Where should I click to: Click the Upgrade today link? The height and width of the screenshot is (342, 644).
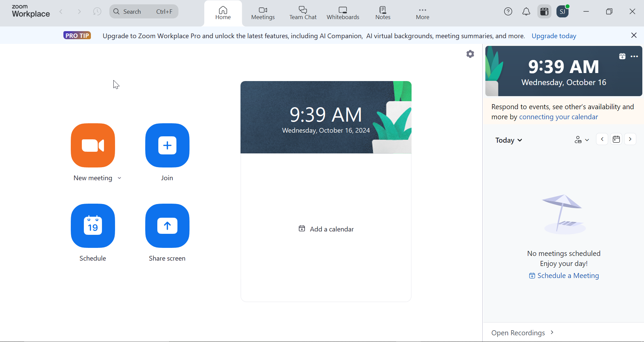pos(554,36)
